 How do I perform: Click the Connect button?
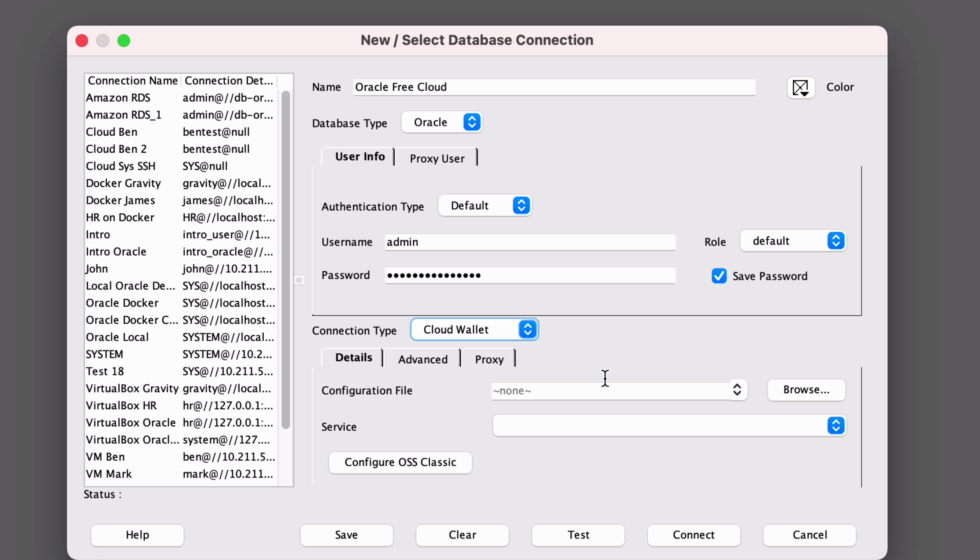tap(693, 535)
